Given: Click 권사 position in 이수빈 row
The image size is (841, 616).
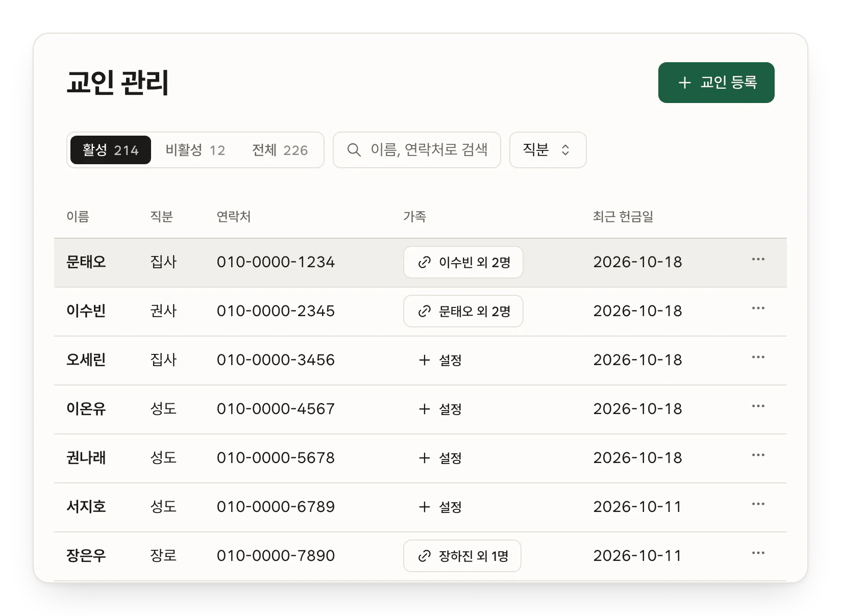Looking at the screenshot, I should click(163, 311).
